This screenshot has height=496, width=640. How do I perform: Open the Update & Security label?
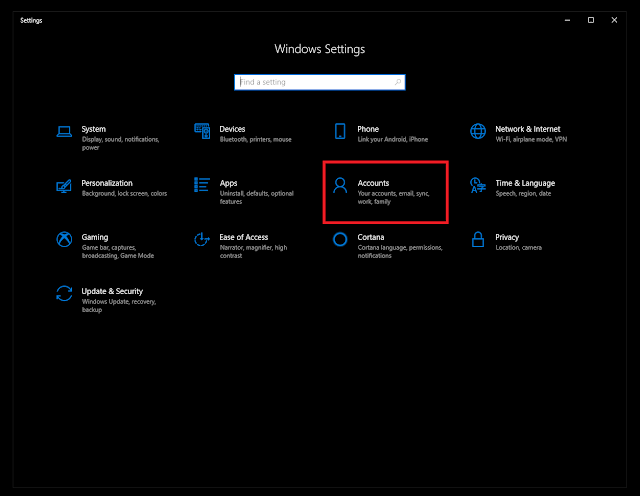pyautogui.click(x=112, y=291)
